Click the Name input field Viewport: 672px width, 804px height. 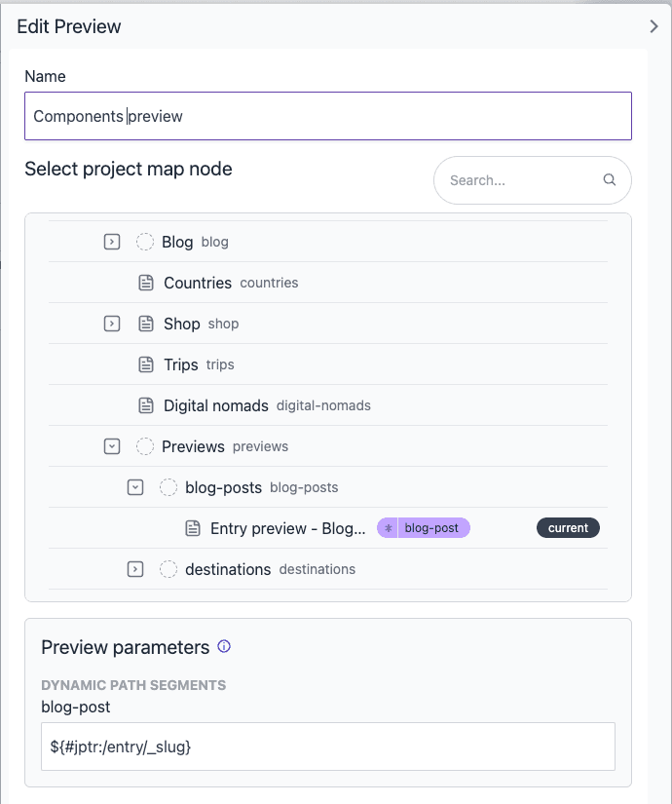tap(327, 116)
